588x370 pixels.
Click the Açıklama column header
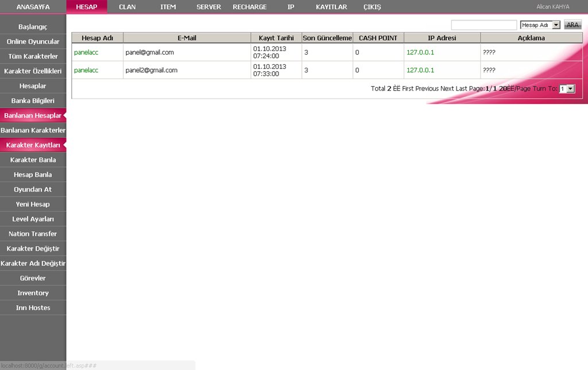pos(531,38)
